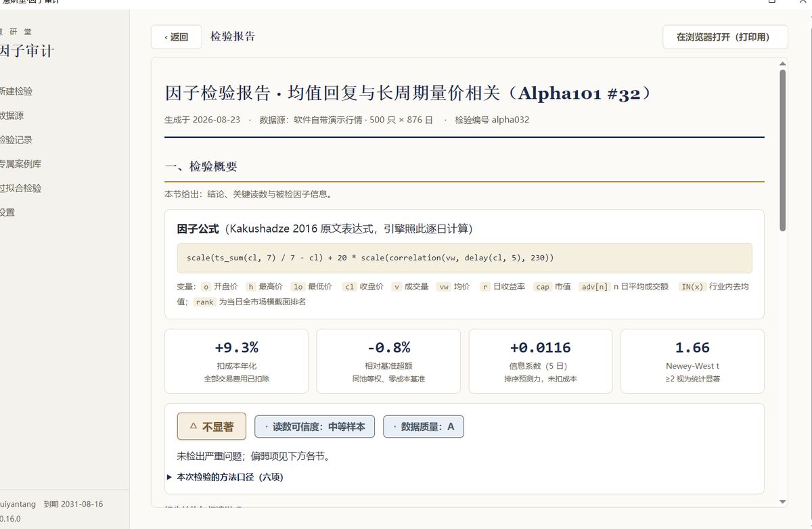The height and width of the screenshot is (529, 812).
Task: Click the 检验报告 page title
Action: point(233,37)
